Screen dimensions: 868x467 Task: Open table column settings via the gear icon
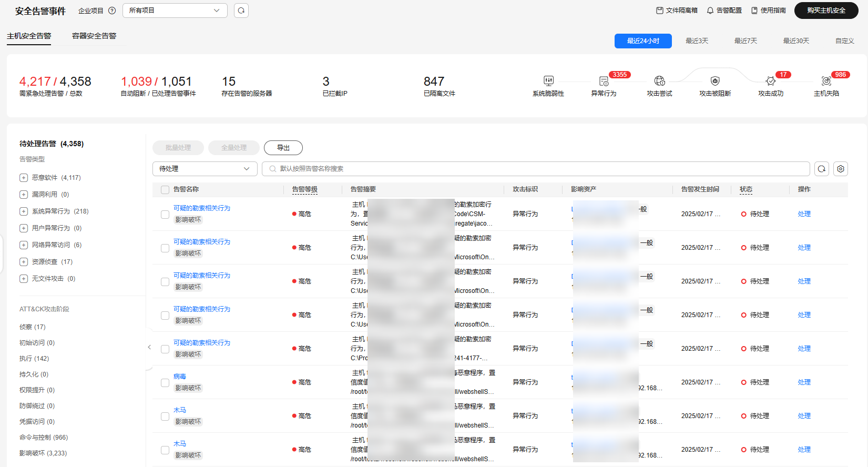841,169
